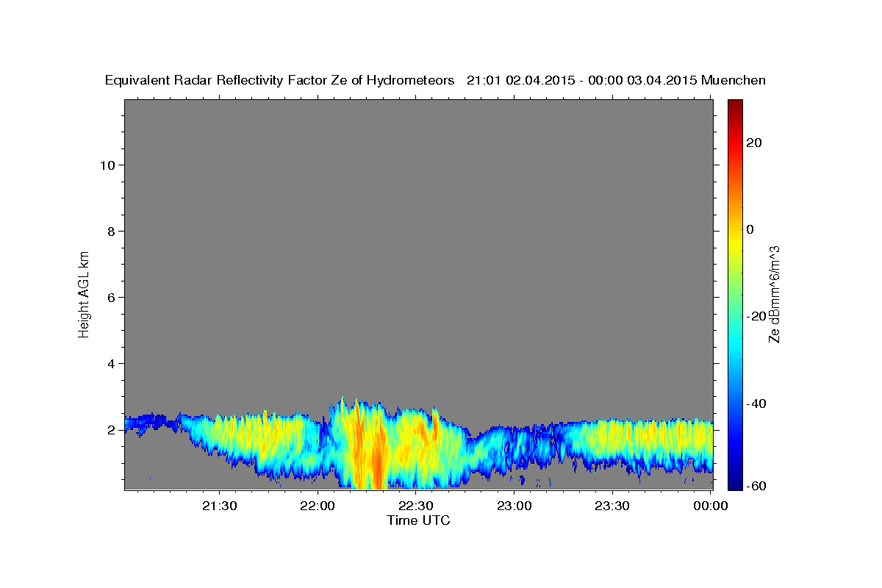
Task: Click the 'Ze dBmm^6/m^3' colorbar unit label
Action: [x=774, y=294]
